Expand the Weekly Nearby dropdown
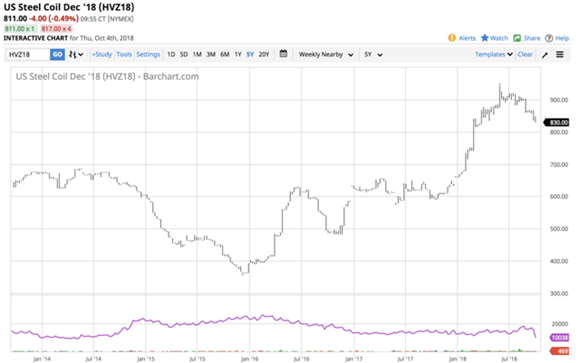This screenshot has width=580, height=363. 326,54
